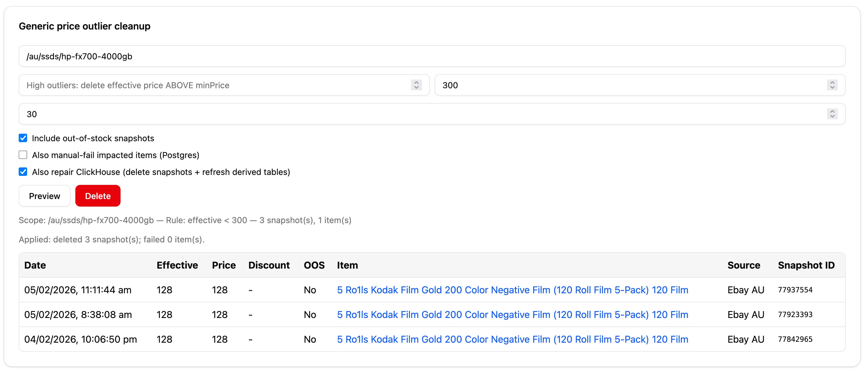Click the /au/ssds/hp-fx700-4000gb path field
This screenshot has height=377, width=868.
click(431, 56)
